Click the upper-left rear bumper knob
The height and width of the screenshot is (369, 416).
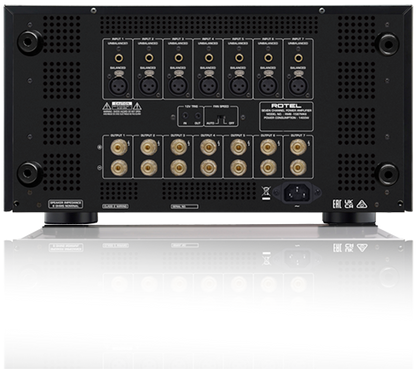pyautogui.click(x=29, y=42)
